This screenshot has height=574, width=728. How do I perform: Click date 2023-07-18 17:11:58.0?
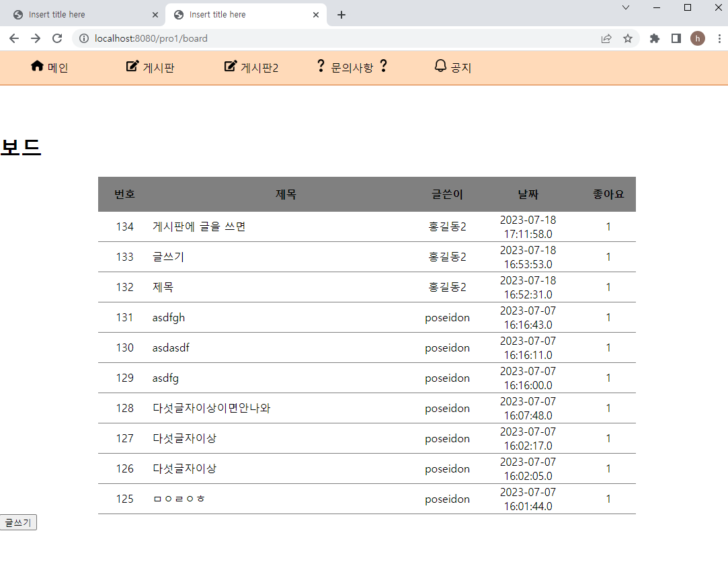(528, 227)
